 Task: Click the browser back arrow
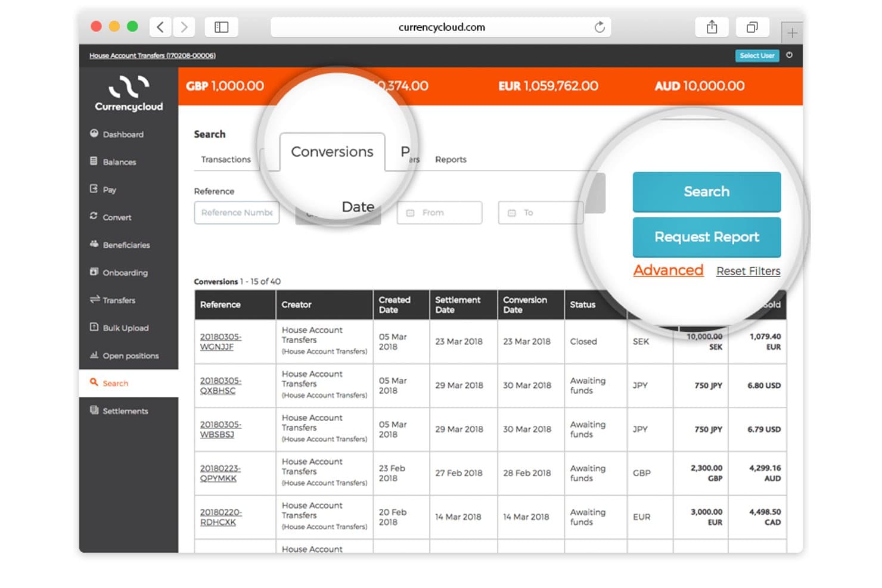click(160, 27)
